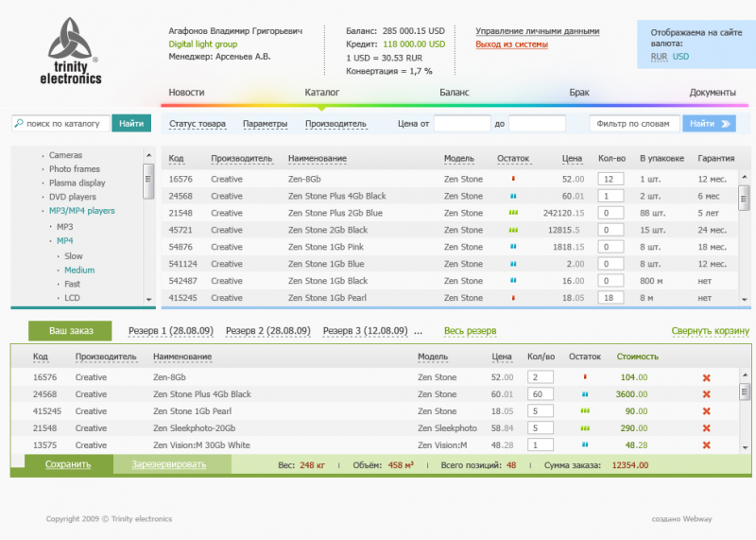Image resolution: width=756 pixels, height=540 pixels.
Task: Open the DVD players category
Action: (73, 197)
